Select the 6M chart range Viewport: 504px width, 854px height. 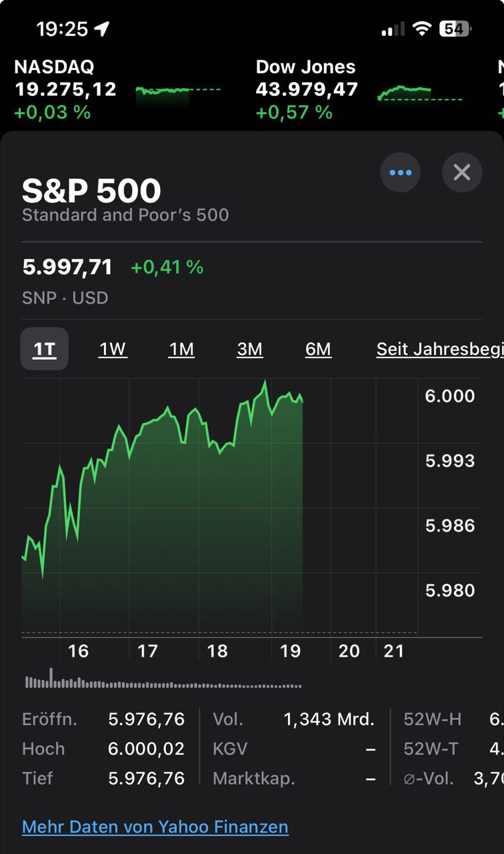318,349
